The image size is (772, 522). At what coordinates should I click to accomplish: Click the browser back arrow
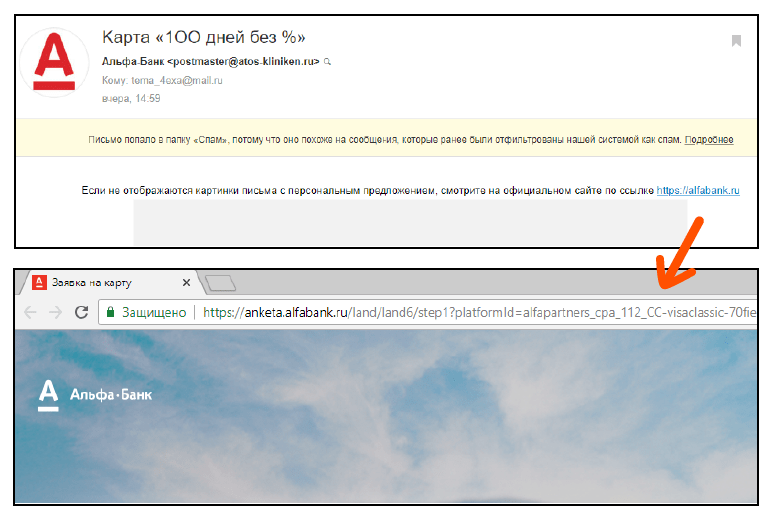click(30, 312)
